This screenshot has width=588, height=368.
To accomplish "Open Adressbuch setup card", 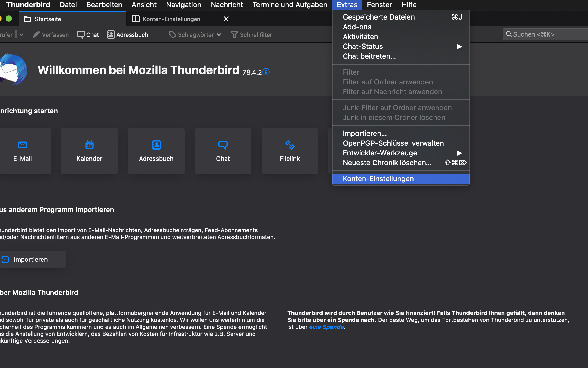I will (156, 151).
